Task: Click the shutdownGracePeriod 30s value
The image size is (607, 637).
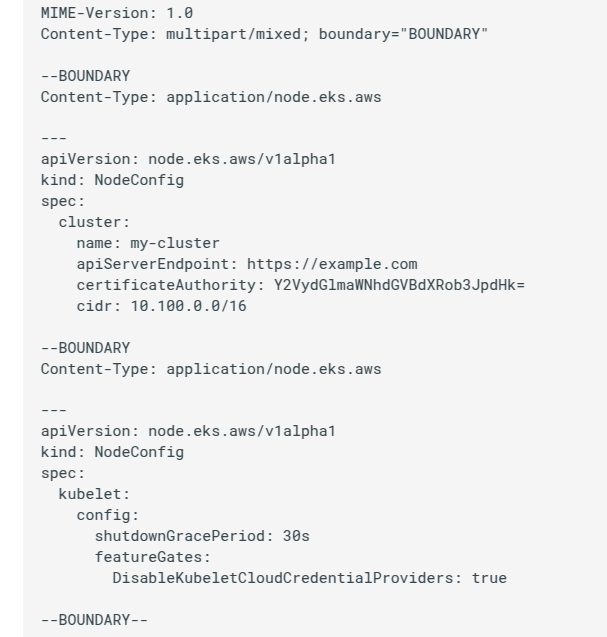Action: click(296, 536)
